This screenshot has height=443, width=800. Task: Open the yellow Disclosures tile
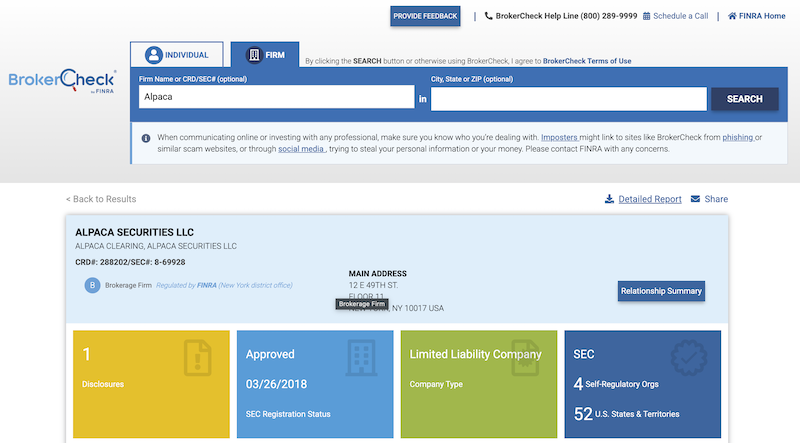click(x=152, y=384)
